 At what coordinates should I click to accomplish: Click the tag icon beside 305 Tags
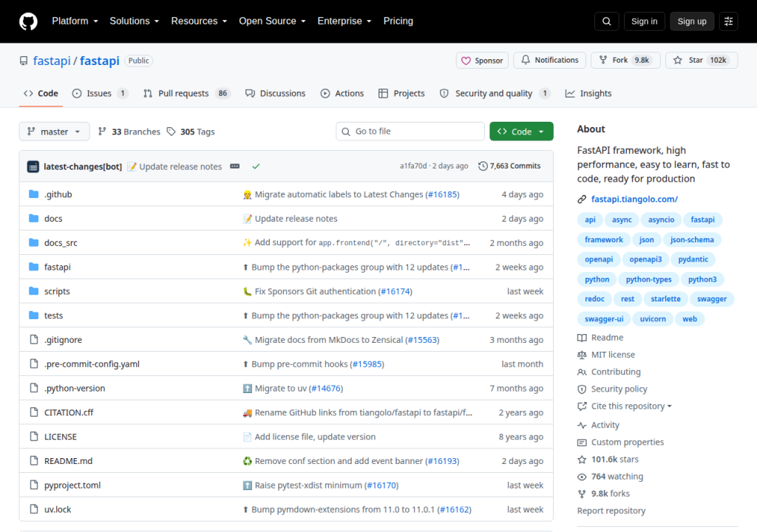point(171,132)
